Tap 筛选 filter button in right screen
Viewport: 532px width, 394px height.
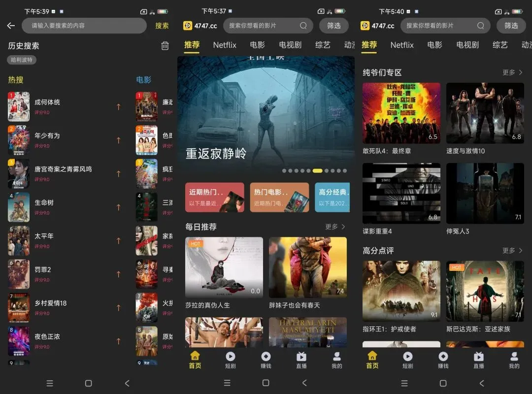click(511, 26)
